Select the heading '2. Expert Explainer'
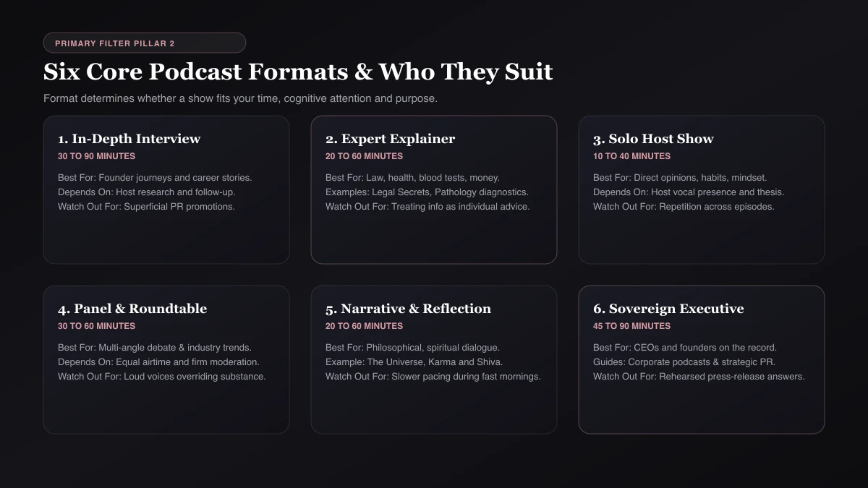The width and height of the screenshot is (868, 488). tap(391, 139)
